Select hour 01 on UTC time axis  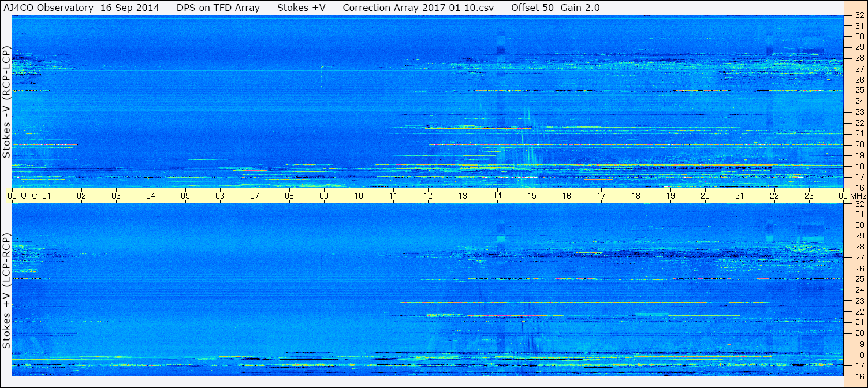[46, 196]
